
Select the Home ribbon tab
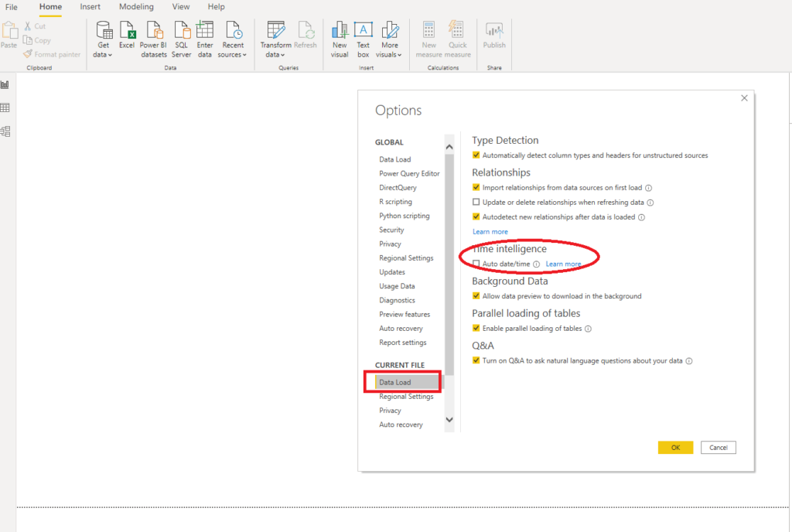tap(50, 7)
